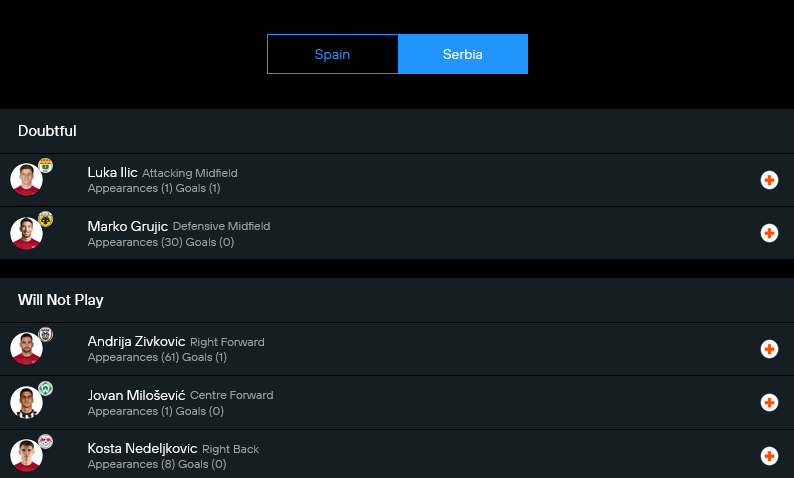Click Marko Grujic's club badge icon

point(45,219)
